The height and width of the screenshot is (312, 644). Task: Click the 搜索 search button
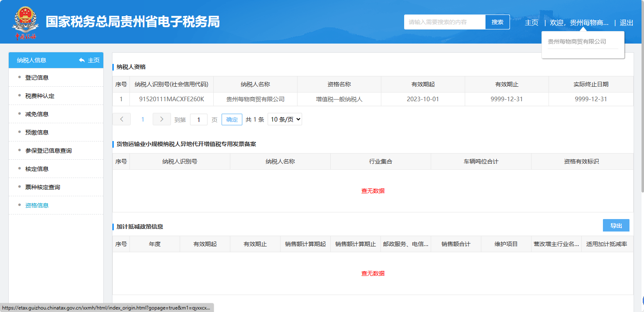497,22
